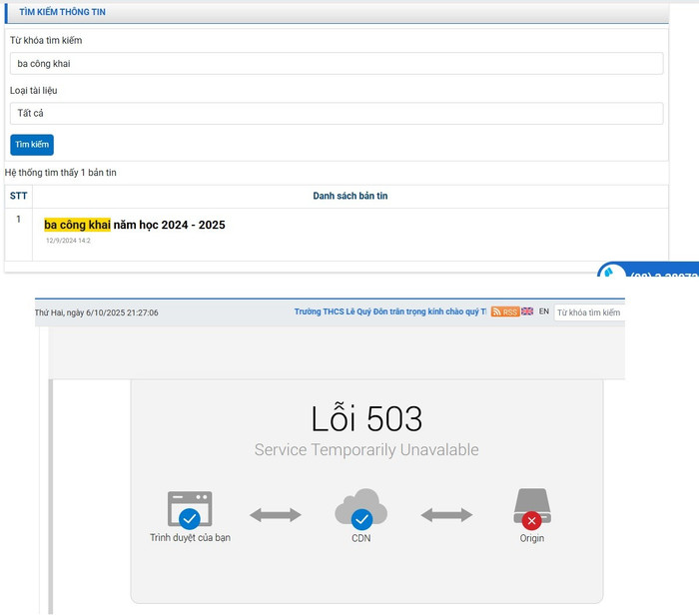Click the Origin server icon with red X
This screenshot has width=699, height=616.
(x=531, y=509)
